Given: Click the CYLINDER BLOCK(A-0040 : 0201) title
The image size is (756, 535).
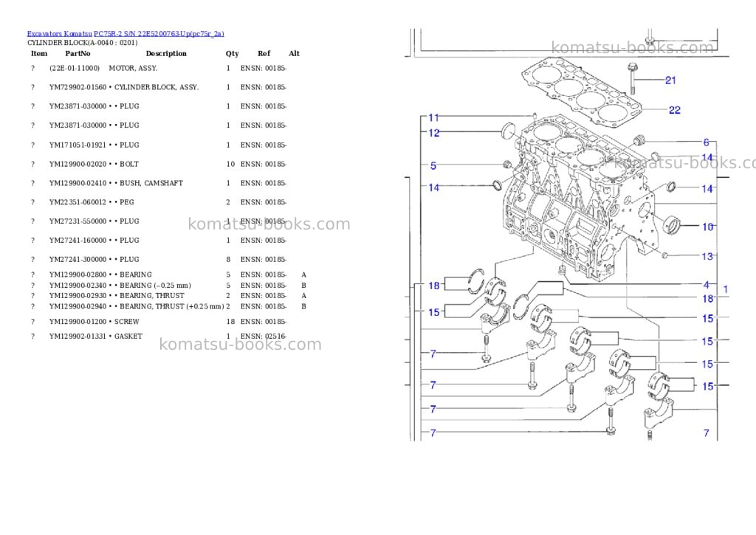Looking at the screenshot, I should (83, 42).
